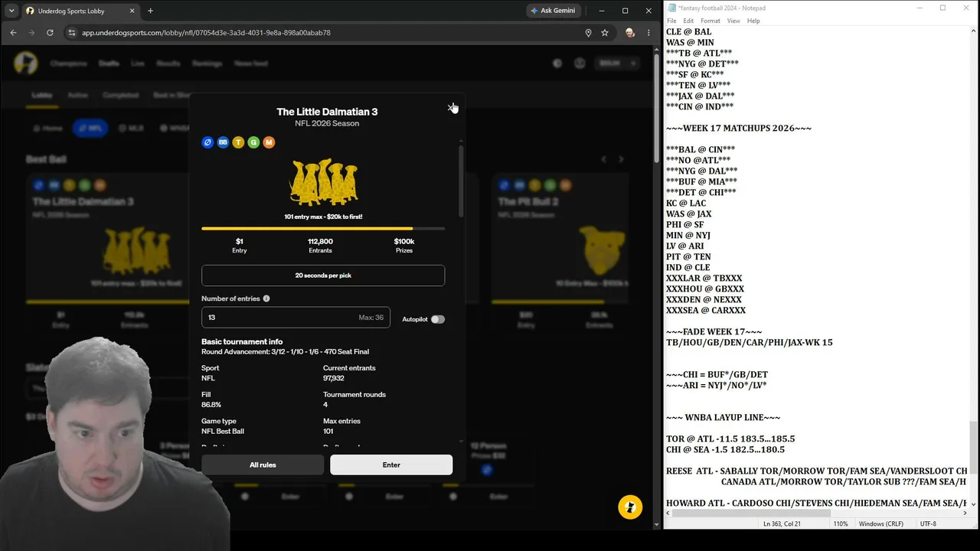Go back in Chrome
Viewport: 980px width, 551px height.
[13, 33]
